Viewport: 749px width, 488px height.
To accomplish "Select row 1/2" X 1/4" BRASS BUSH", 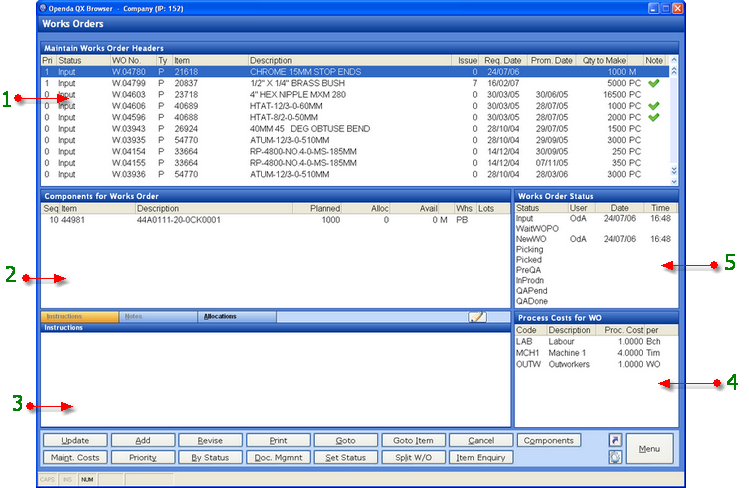I will 354,83.
